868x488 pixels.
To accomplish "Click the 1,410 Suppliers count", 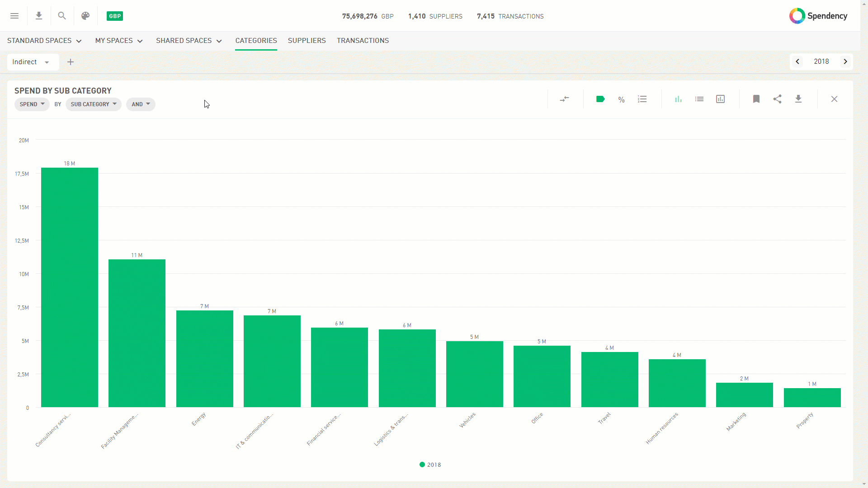I will coord(435,16).
